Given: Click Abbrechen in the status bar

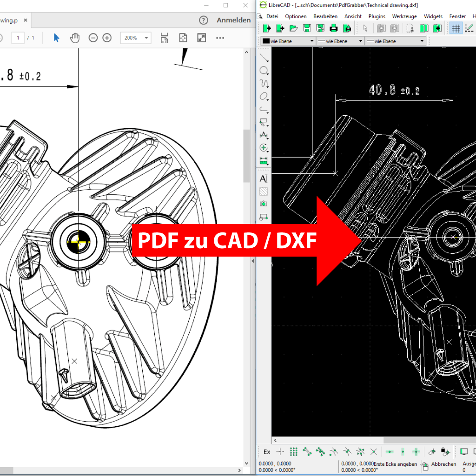Looking at the screenshot, I should (443, 464).
